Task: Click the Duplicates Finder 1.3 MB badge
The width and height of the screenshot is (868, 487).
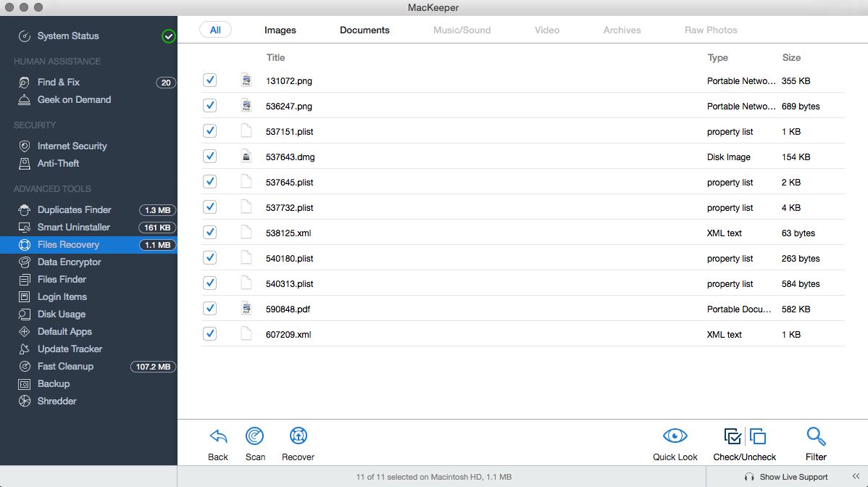Action: (x=158, y=210)
